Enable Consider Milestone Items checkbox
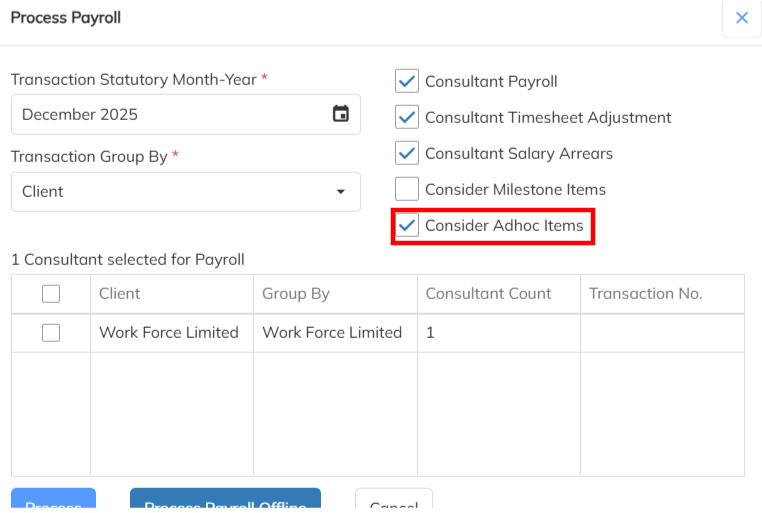 407,189
